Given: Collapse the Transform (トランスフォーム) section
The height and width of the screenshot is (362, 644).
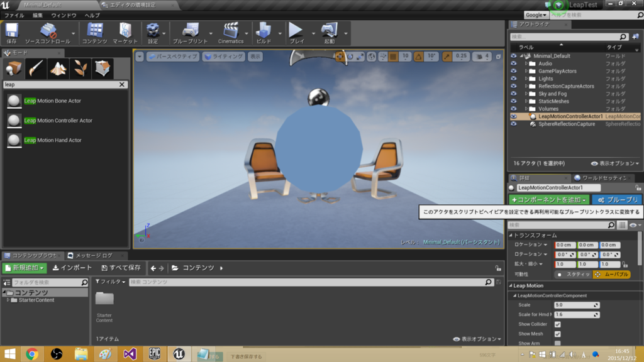Looking at the screenshot, I should point(511,235).
